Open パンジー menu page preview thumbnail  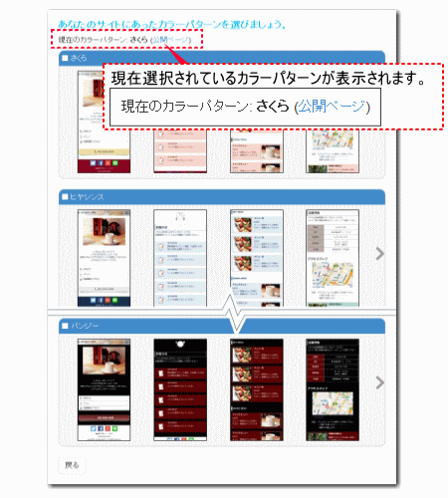[257, 389]
